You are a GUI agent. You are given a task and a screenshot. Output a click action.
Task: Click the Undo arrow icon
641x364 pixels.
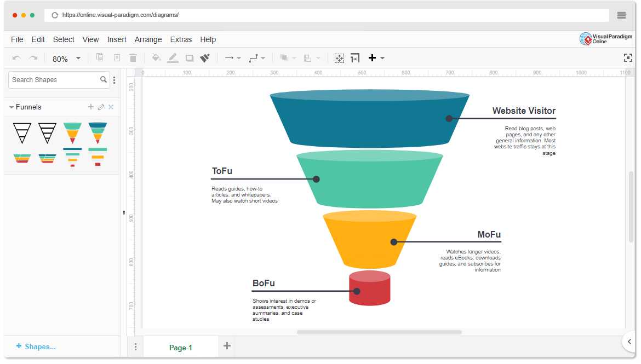tap(16, 57)
